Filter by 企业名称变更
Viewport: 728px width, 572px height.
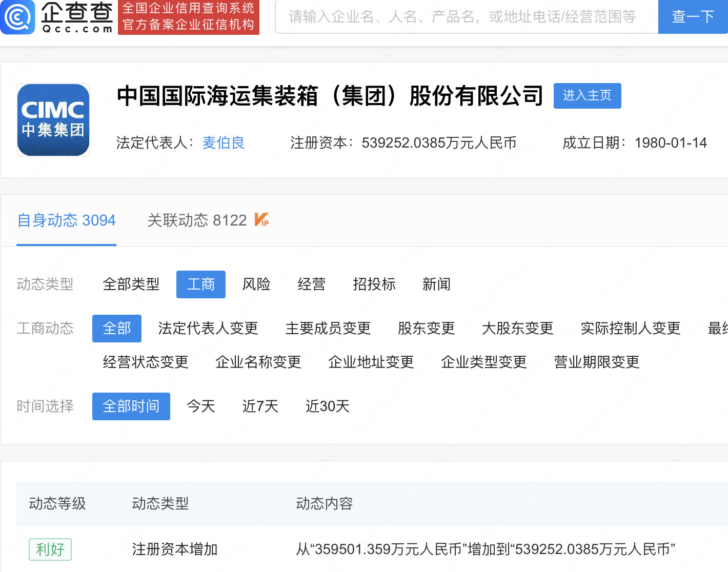(258, 362)
